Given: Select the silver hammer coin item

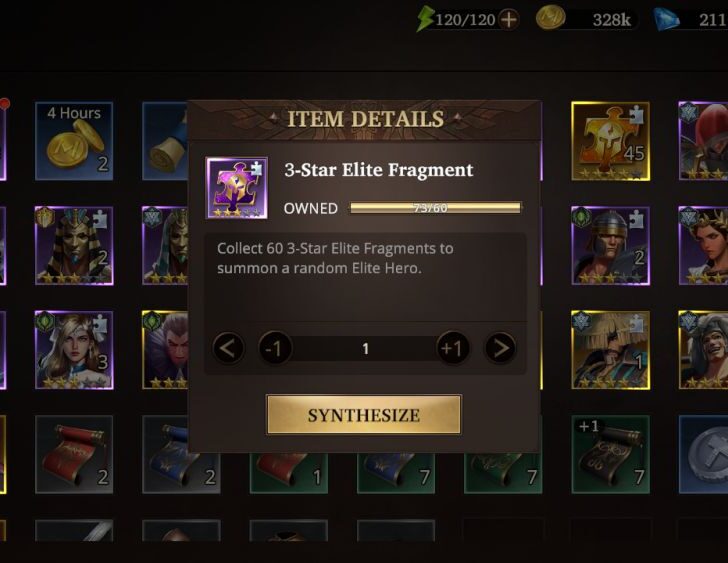Looking at the screenshot, I should [x=703, y=454].
